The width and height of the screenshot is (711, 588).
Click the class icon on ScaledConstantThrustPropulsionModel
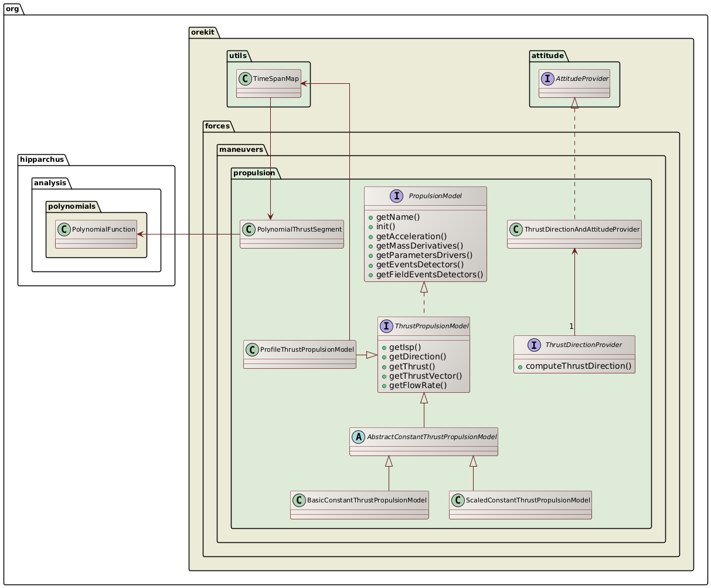[458, 500]
